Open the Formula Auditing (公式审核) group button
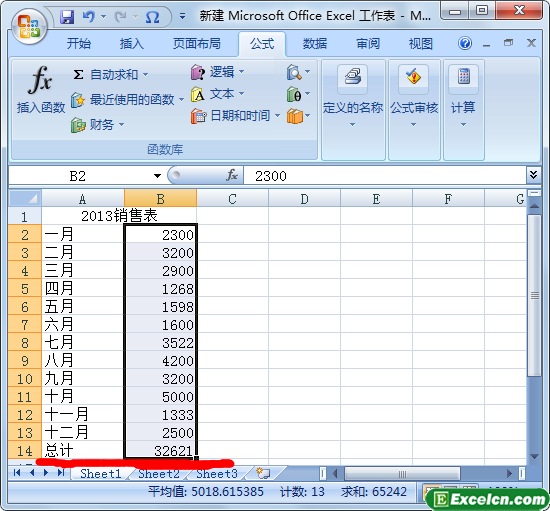The width and height of the screenshot is (550, 511). [414, 110]
